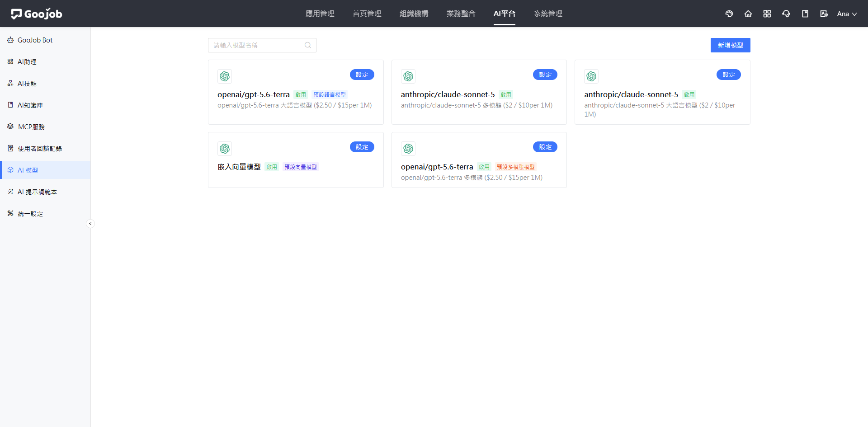Viewport: 868px width, 427px height.
Task: Open 統一設定 sidebar item
Action: [x=45, y=213]
